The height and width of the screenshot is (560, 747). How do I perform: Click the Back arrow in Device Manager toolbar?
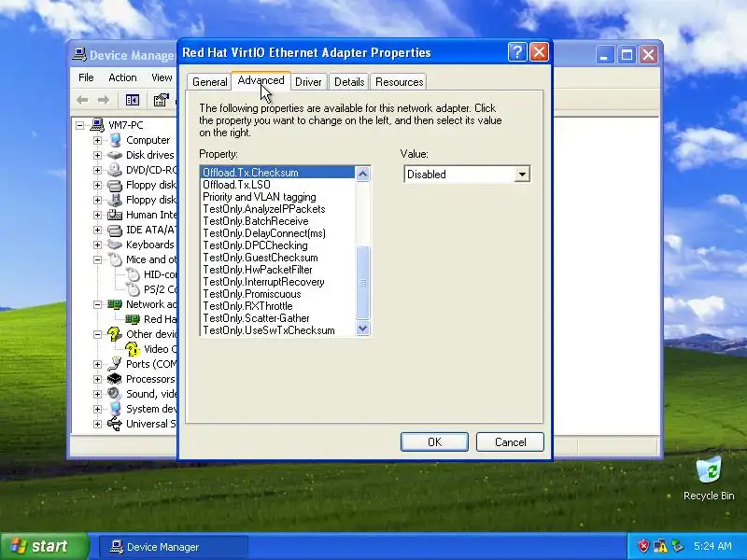(82, 100)
